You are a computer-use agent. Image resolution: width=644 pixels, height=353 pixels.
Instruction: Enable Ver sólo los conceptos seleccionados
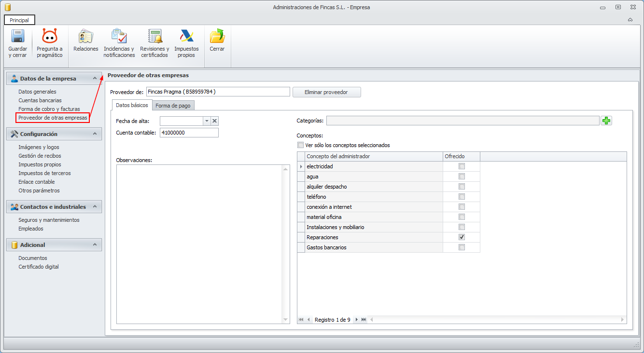[x=301, y=145]
